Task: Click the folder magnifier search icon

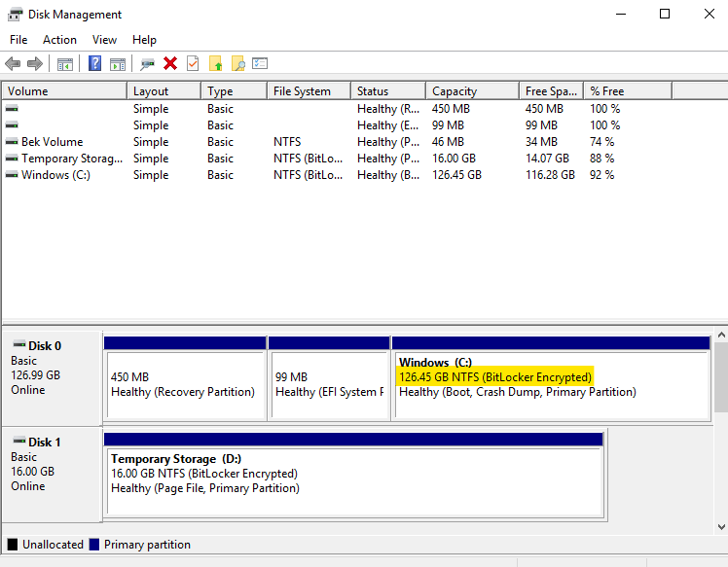Action: (237, 63)
